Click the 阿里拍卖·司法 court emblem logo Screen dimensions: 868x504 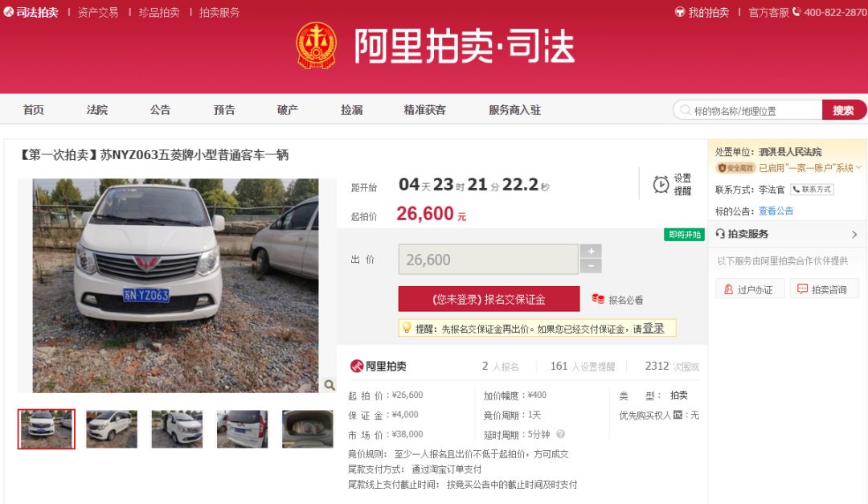coord(316,45)
